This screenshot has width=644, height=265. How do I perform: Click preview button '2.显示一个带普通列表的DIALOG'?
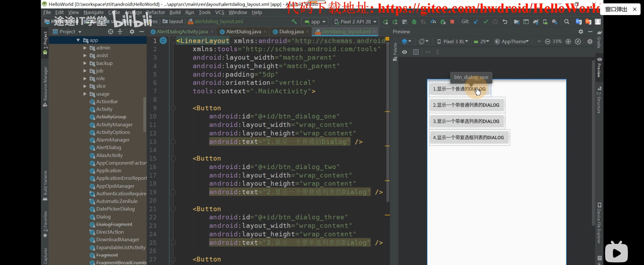click(x=466, y=105)
